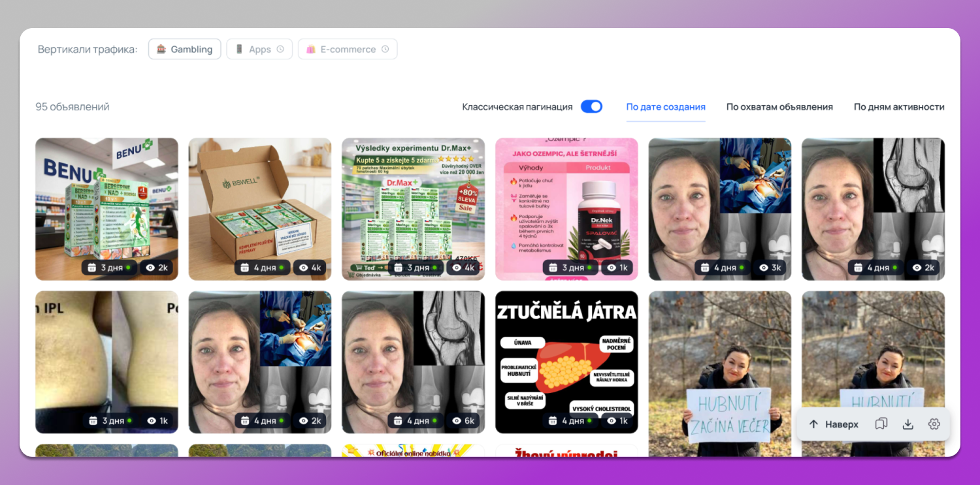
Task: Select the По дате создания tab
Action: [666, 107]
